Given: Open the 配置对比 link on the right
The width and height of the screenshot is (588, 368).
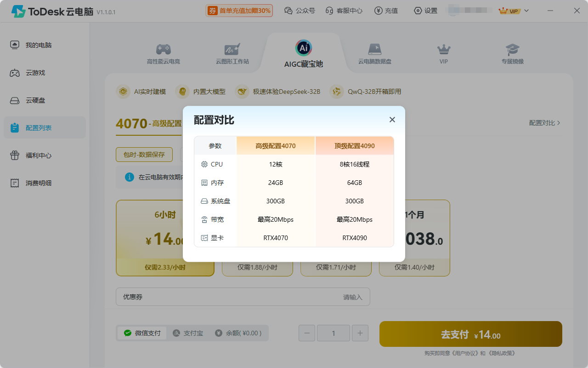Looking at the screenshot, I should [545, 123].
